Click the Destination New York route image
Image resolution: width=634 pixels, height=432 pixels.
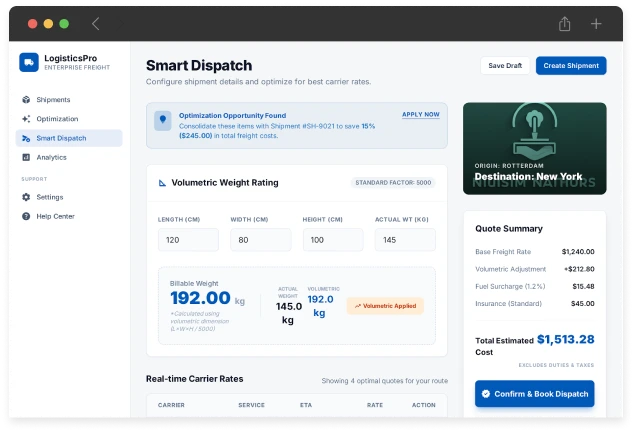pyautogui.click(x=534, y=148)
